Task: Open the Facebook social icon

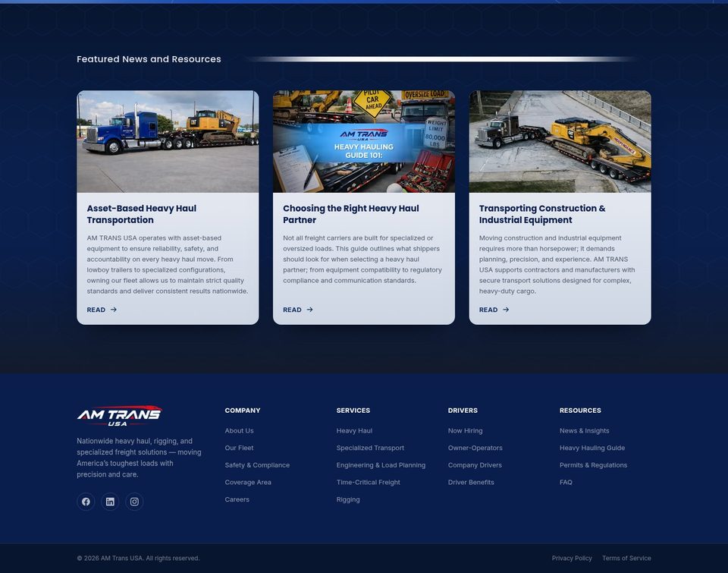Action: coord(86,502)
